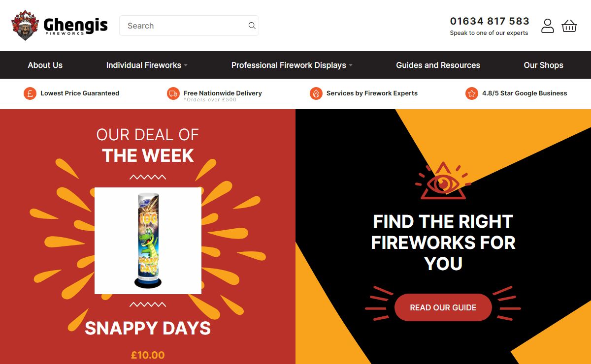
Task: Go to Our Shops page
Action: 543,65
